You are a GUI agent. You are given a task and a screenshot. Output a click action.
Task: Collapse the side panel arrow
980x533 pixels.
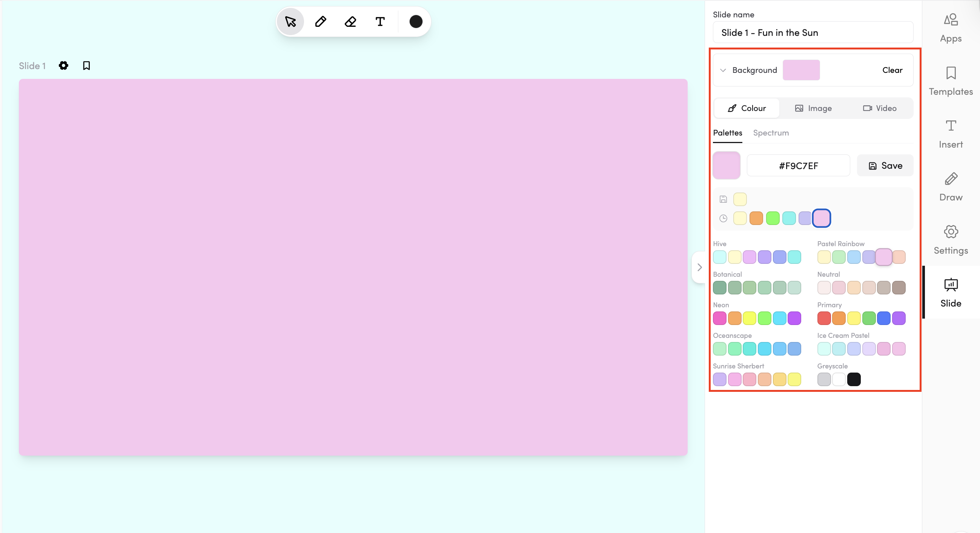click(x=699, y=267)
